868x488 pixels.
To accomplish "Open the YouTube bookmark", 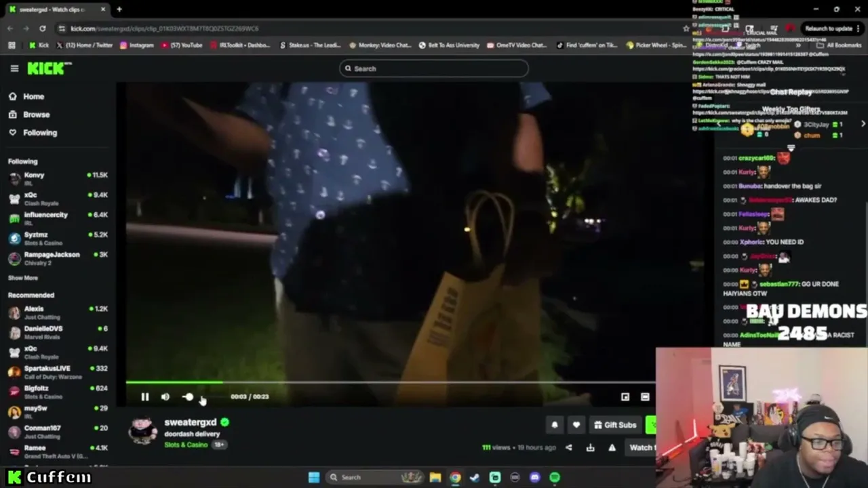I will pos(182,45).
